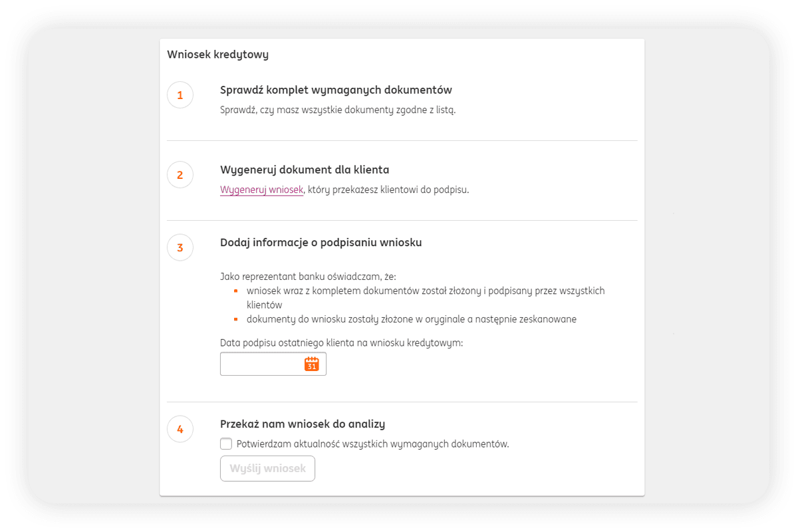Image resolution: width=798 pixels, height=532 pixels.
Task: Click heading 'Wygeneruj dokument dla klienta'
Action: coord(305,170)
